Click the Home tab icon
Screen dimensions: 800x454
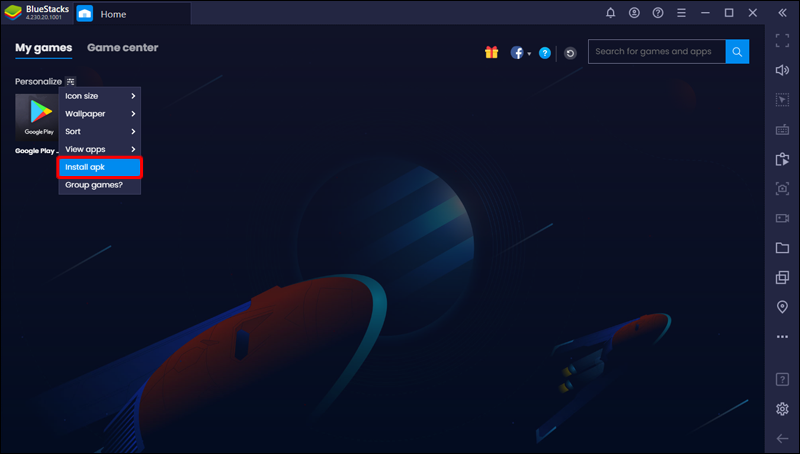[85, 14]
